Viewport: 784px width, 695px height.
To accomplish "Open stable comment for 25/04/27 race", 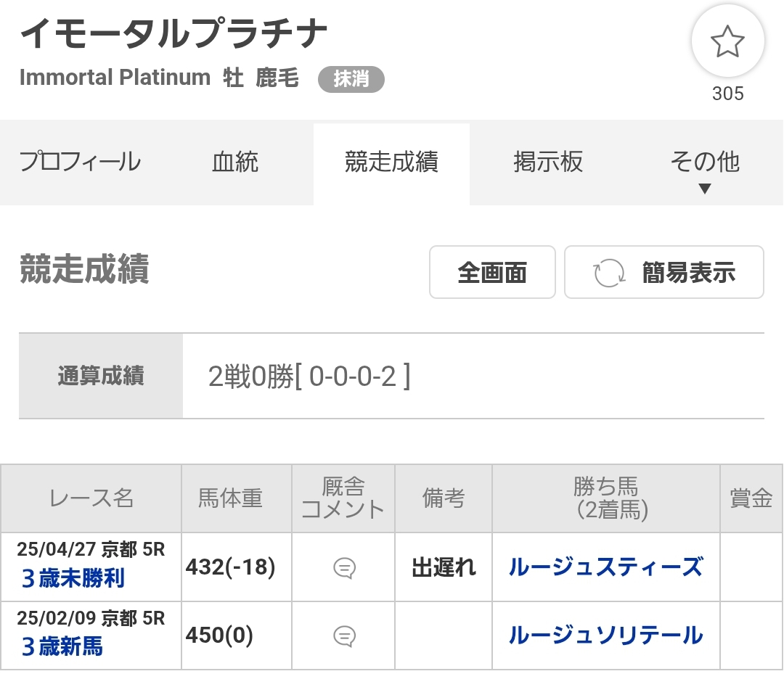I will pos(344,567).
